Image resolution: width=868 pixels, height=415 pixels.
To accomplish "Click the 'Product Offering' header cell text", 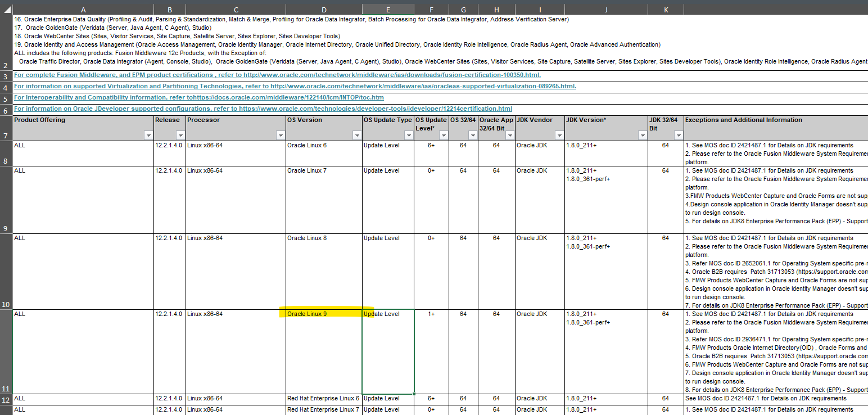I will click(x=39, y=120).
